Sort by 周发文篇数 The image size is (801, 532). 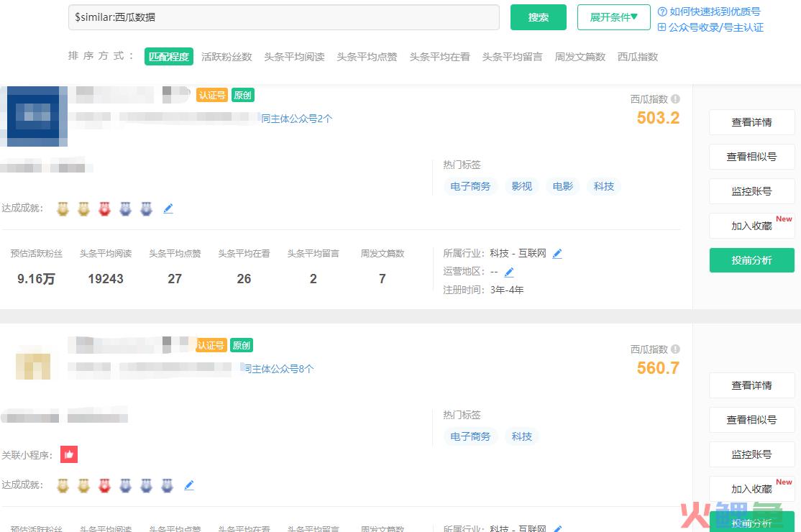click(580, 57)
